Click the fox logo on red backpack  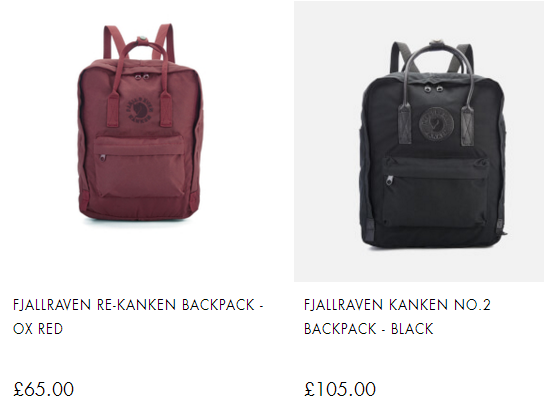click(139, 108)
